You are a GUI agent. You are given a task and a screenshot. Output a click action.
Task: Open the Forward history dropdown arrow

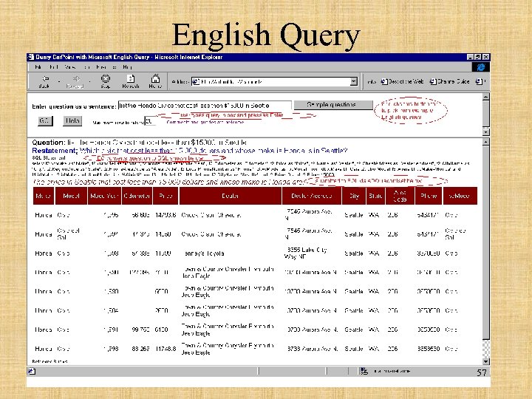click(x=90, y=81)
